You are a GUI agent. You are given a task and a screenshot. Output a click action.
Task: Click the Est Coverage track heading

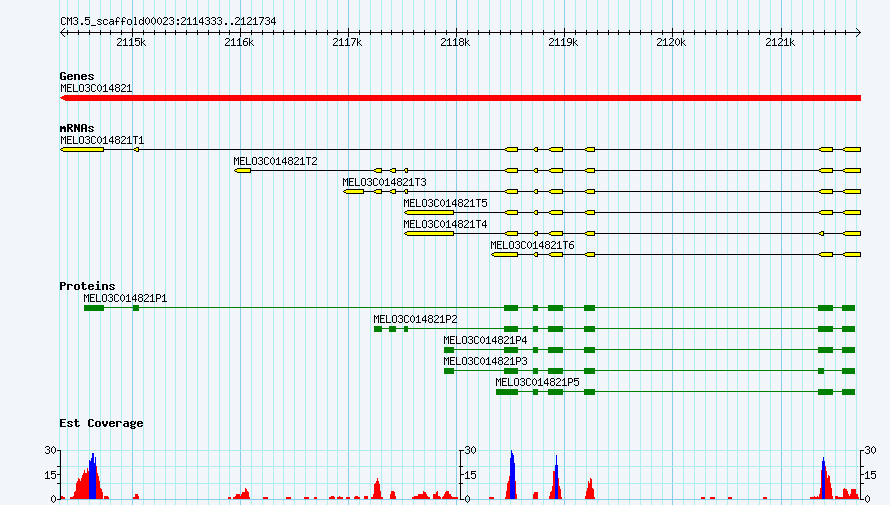click(101, 423)
